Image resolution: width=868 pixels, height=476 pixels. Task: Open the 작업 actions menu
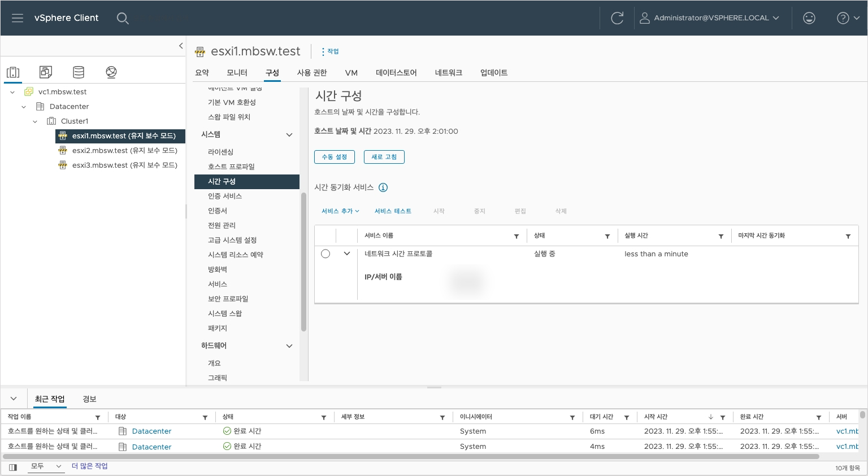click(x=330, y=51)
